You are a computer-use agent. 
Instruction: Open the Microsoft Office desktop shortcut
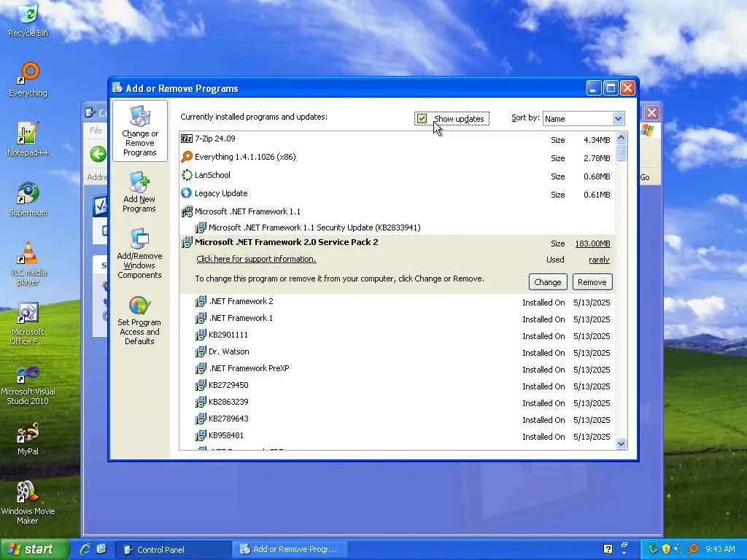pyautogui.click(x=28, y=323)
